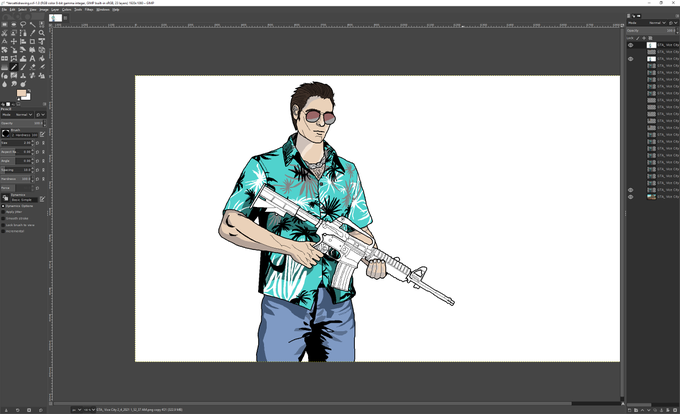The height and width of the screenshot is (414, 680).
Task: Select the Alignment tool
Action: (23, 42)
